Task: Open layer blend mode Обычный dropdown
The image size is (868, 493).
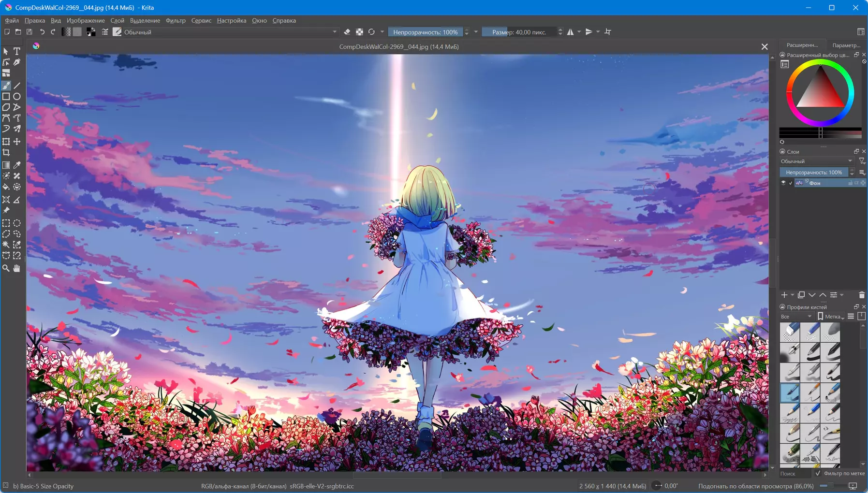Action: (x=817, y=161)
